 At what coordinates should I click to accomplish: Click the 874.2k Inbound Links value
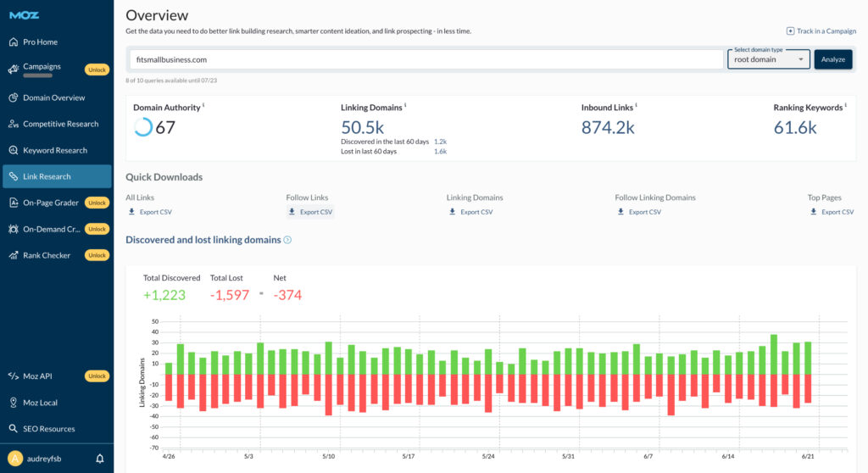tap(608, 127)
